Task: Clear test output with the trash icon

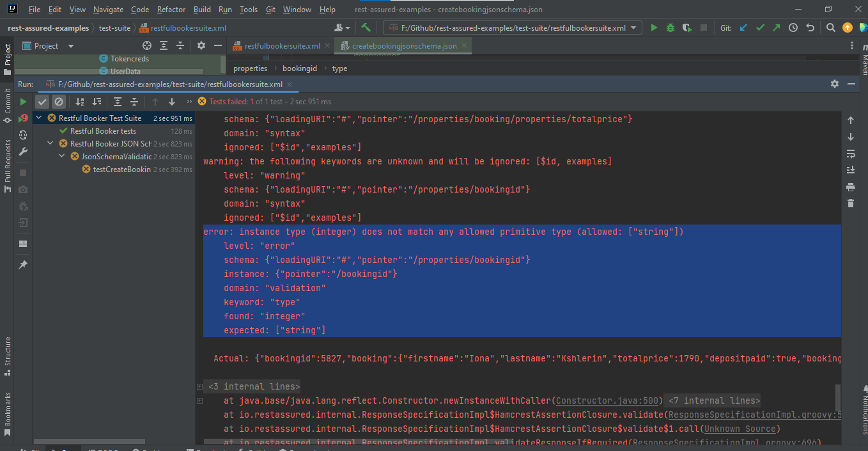Action: click(x=850, y=203)
